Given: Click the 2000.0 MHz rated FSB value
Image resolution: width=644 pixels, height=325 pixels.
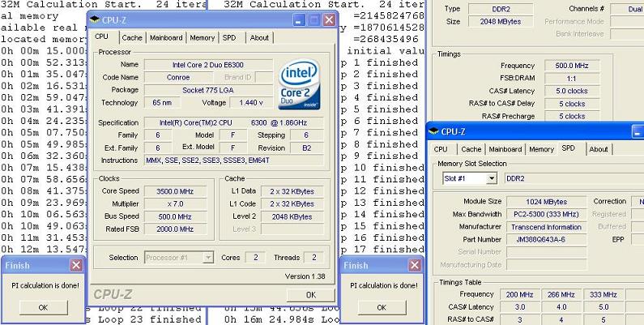Looking at the screenshot, I should [175, 229].
